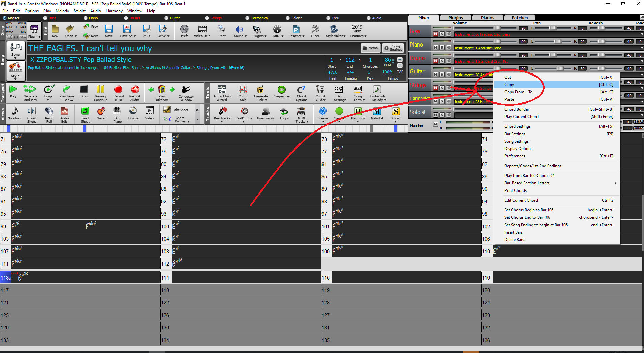Expand the Practice dropdown
644x353 pixels.
coord(303,36)
